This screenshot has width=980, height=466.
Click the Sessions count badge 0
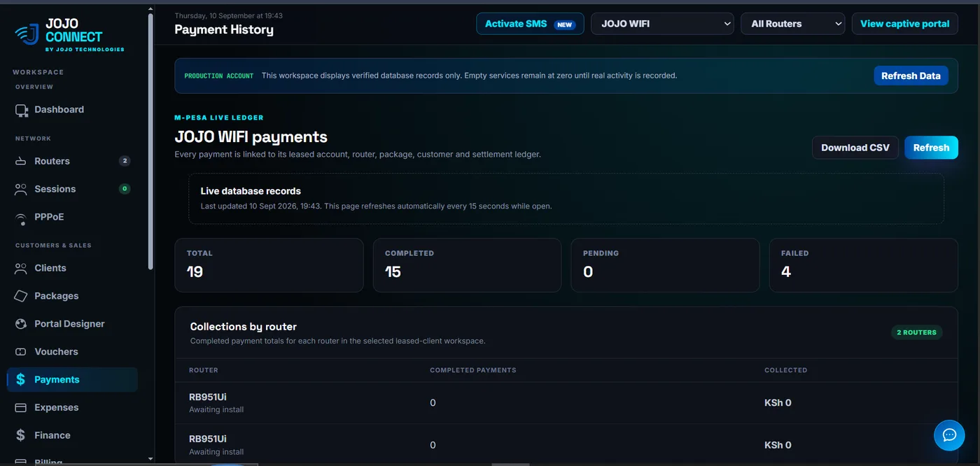point(125,189)
